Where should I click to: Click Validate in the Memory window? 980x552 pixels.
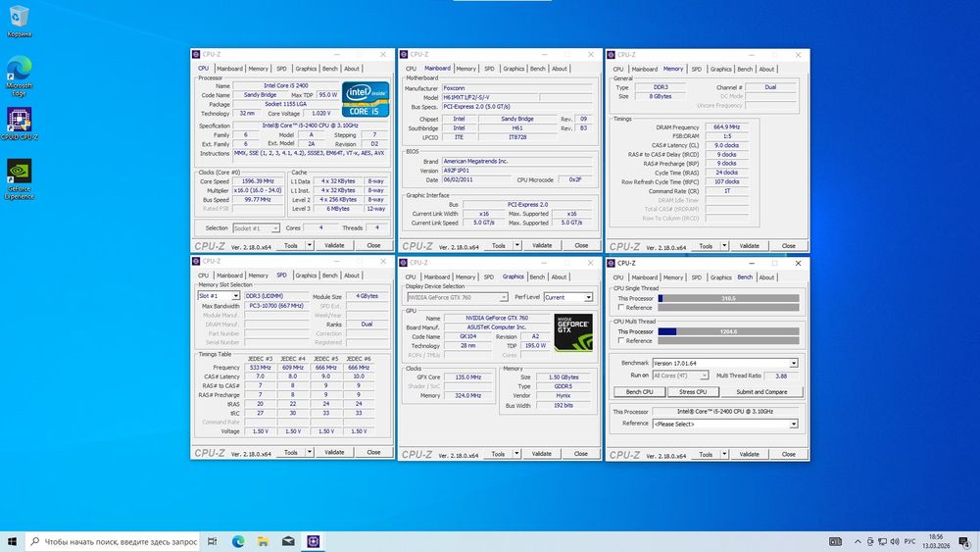(x=750, y=246)
